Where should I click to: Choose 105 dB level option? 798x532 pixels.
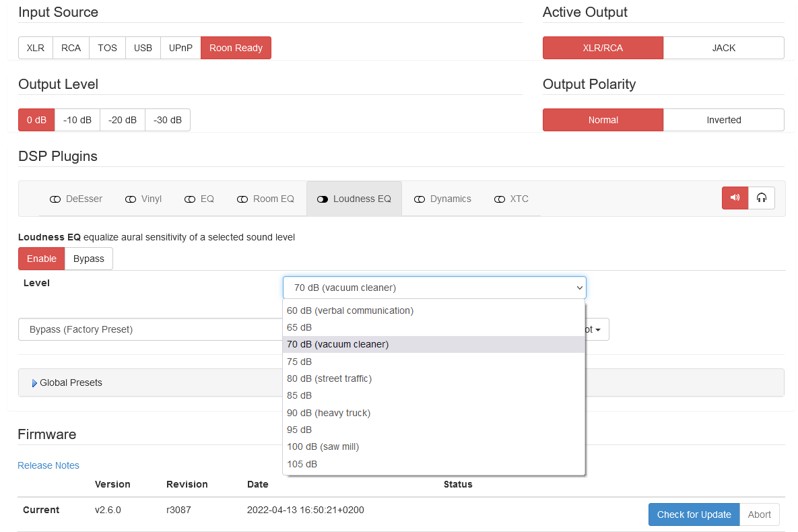[434, 464]
